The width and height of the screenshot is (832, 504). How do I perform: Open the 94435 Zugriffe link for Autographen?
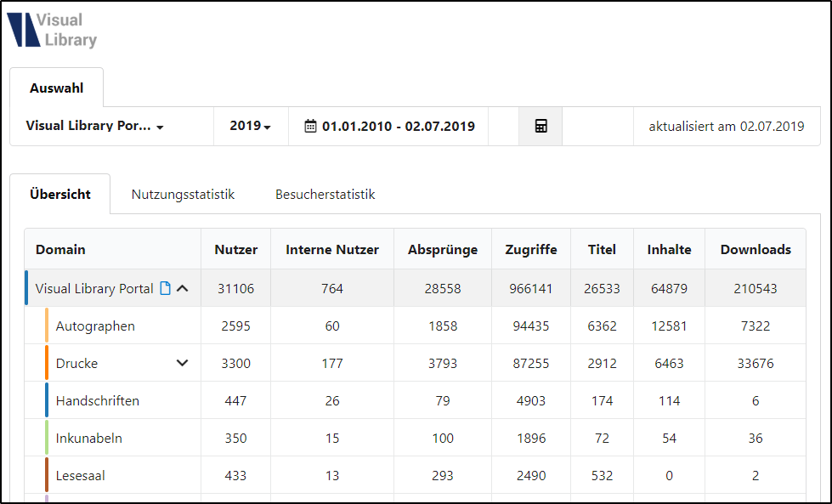pos(530,326)
